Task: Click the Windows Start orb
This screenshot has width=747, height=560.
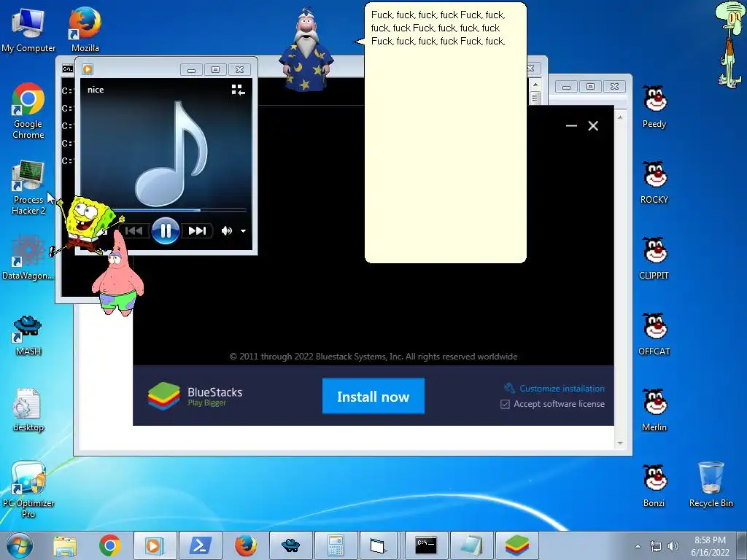Action: [x=20, y=545]
